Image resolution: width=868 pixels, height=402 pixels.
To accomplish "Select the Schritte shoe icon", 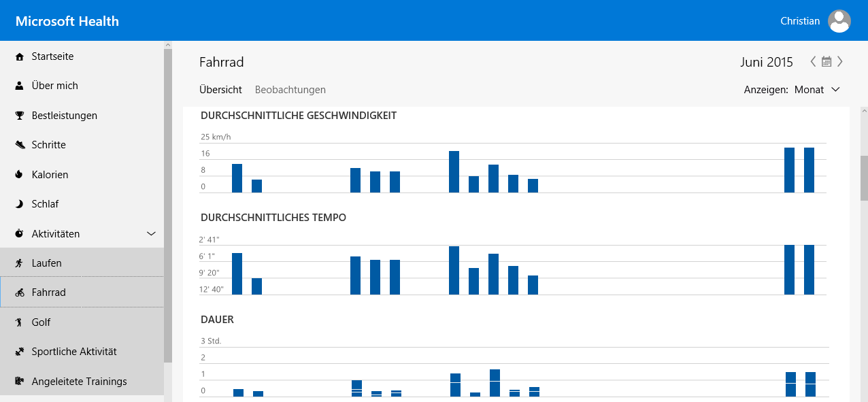I will pos(19,145).
